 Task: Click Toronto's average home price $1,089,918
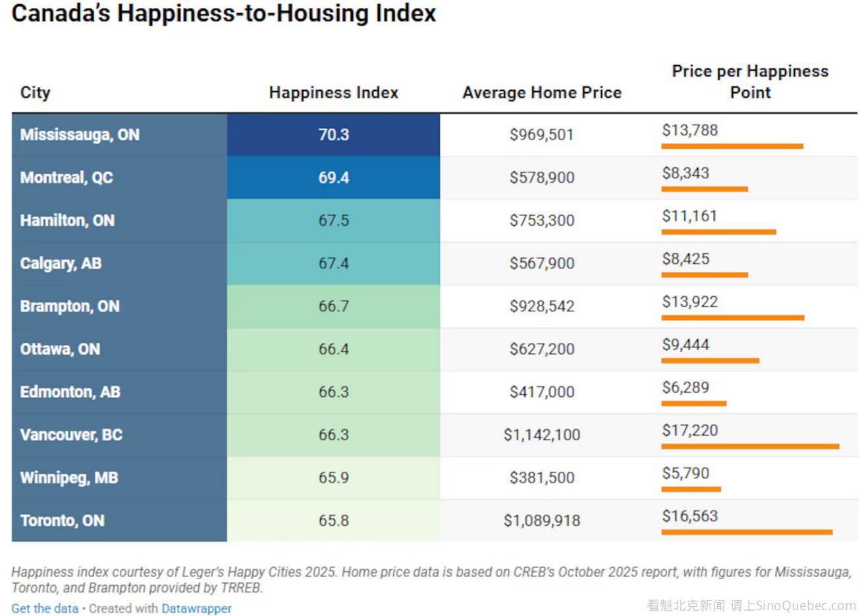tap(541, 521)
